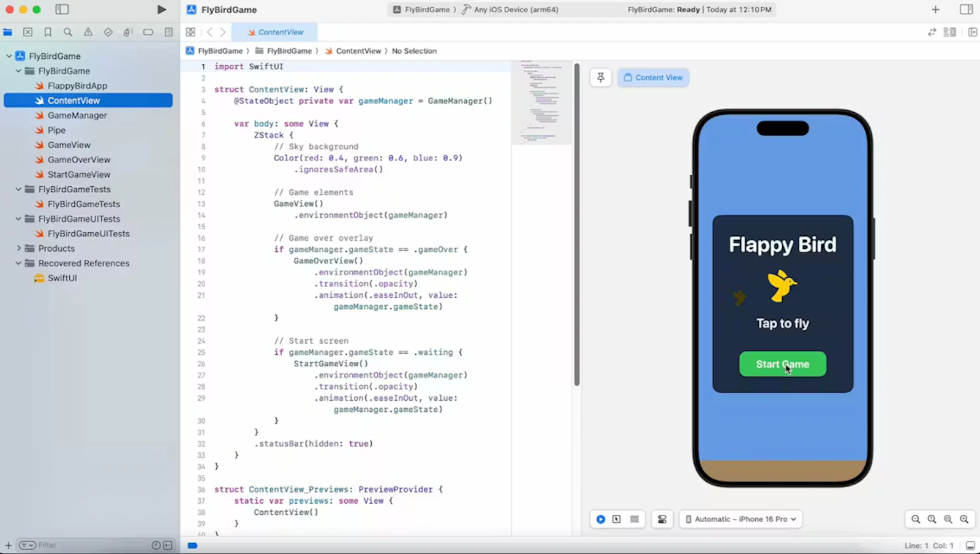Show the Source Control navigator
The height and width of the screenshot is (554, 980).
tap(28, 32)
